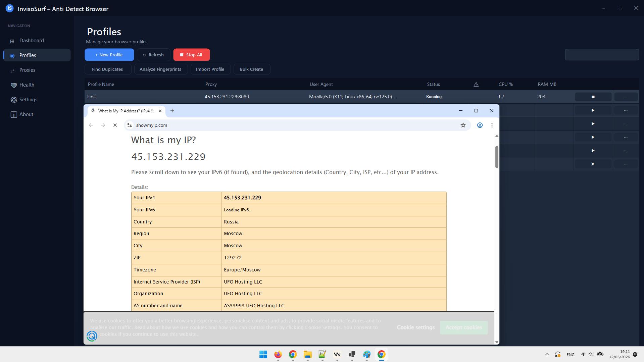Open the browser three-dot menu

click(492, 125)
